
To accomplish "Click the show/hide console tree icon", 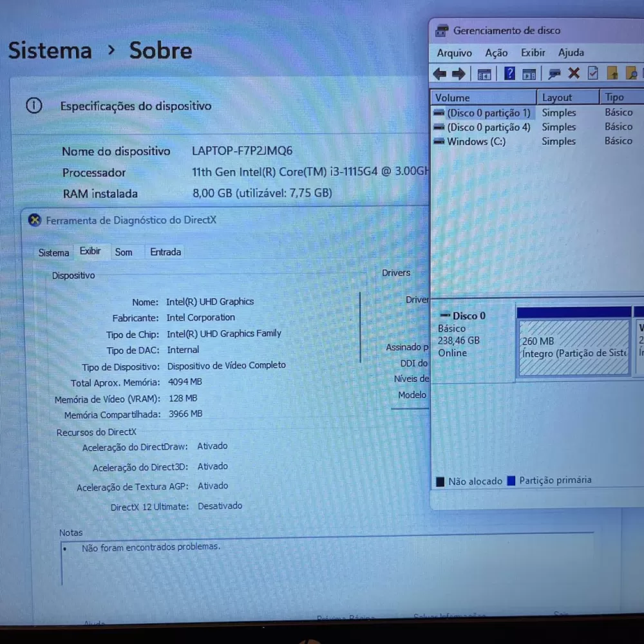I will coord(484,74).
